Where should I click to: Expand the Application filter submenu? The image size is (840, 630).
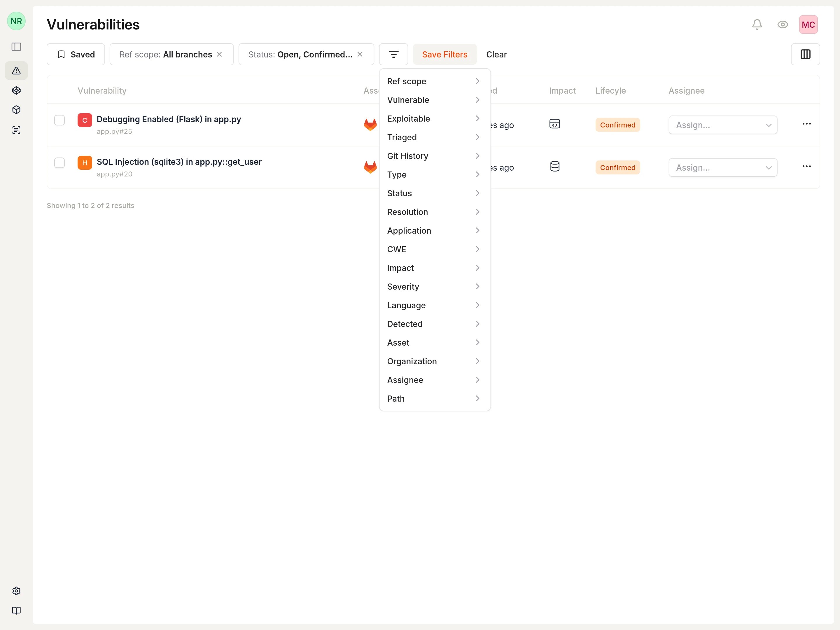coord(435,230)
